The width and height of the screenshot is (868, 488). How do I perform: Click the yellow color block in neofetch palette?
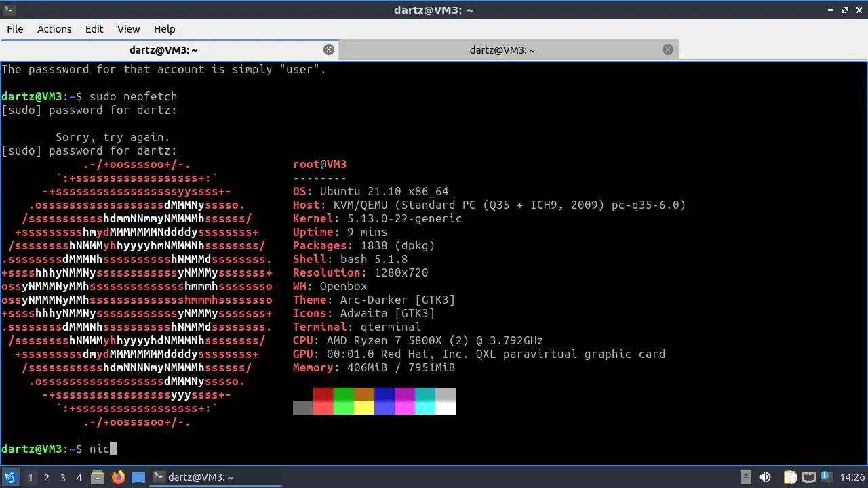(x=364, y=408)
